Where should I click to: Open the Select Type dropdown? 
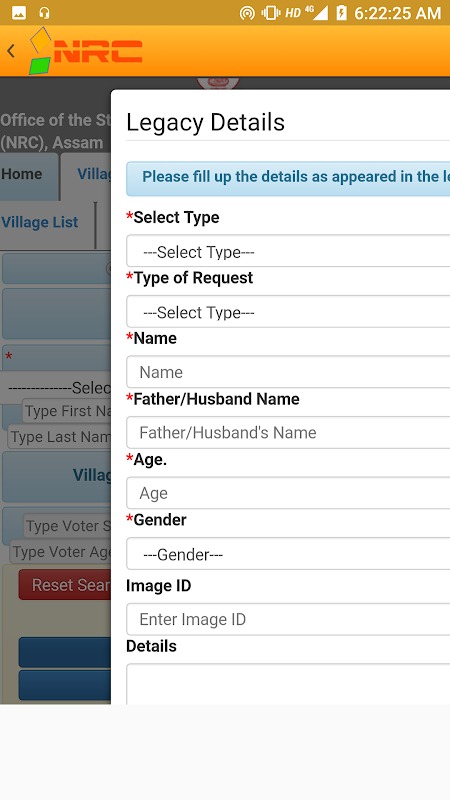(x=288, y=251)
